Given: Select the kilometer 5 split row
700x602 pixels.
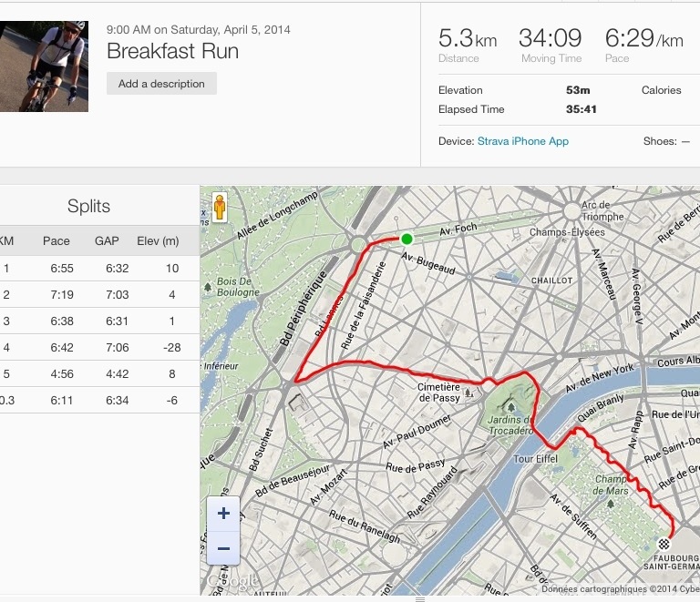Looking at the screenshot, I should 98,373.
